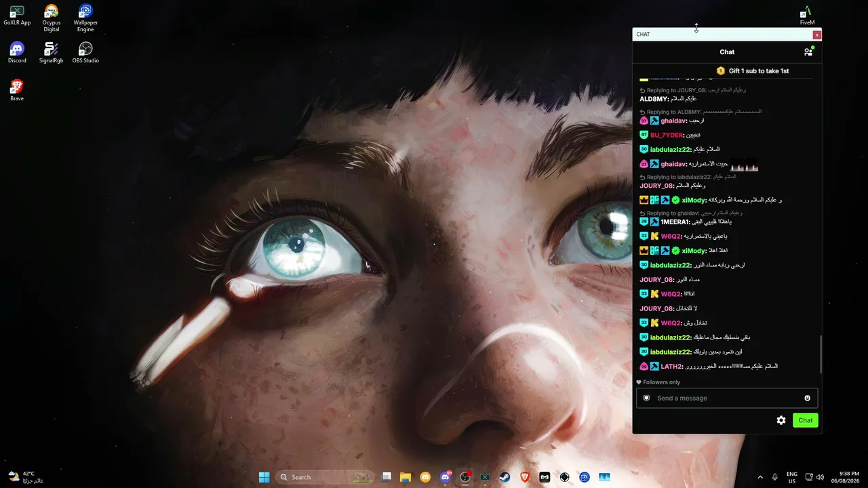
Task: Show hidden system tray icons
Action: (759, 477)
